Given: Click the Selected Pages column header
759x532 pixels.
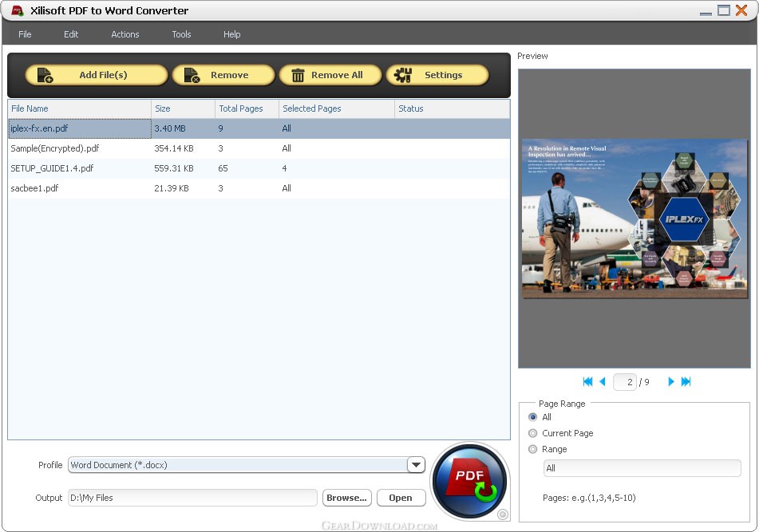Looking at the screenshot, I should coord(337,108).
